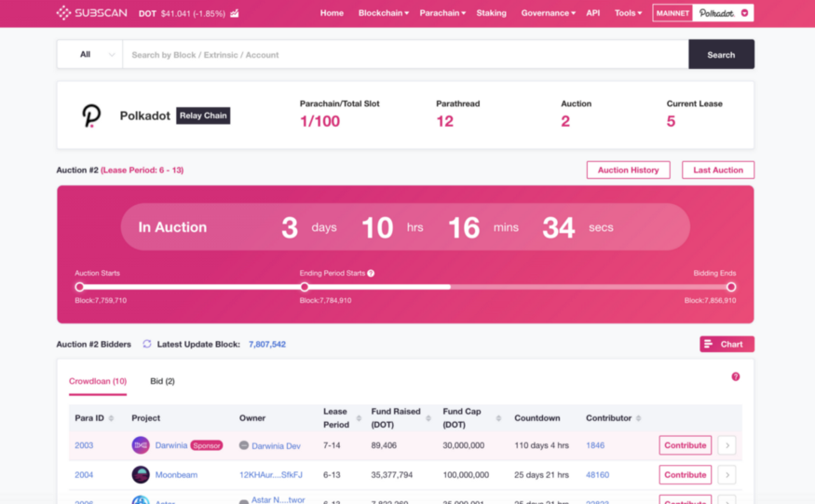
Task: Open owner account 12KHAur....SfkFJ
Action: [271, 474]
